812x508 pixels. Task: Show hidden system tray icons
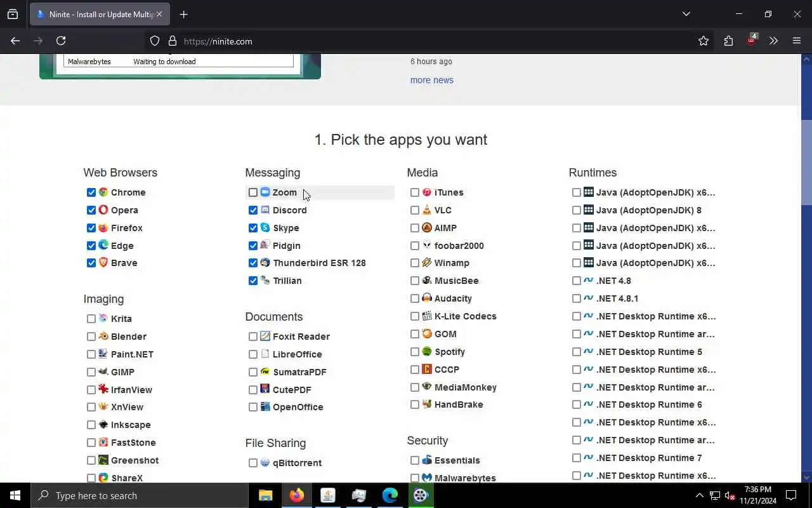pos(699,495)
